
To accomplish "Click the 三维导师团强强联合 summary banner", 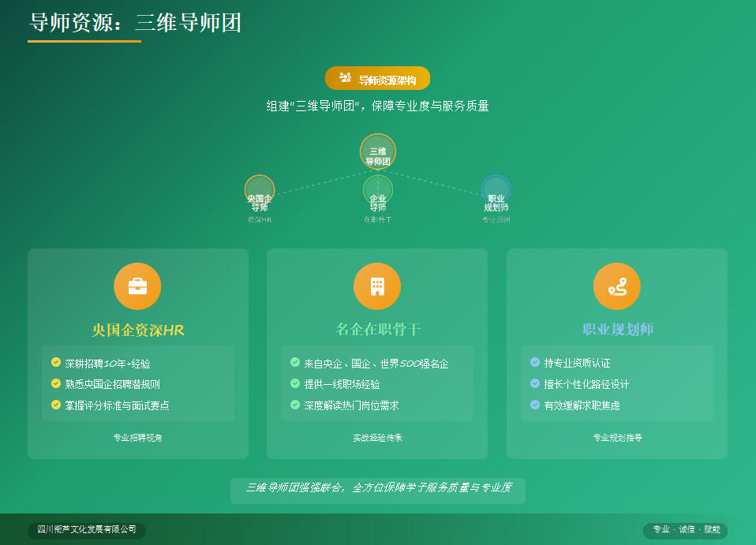I will click(377, 488).
